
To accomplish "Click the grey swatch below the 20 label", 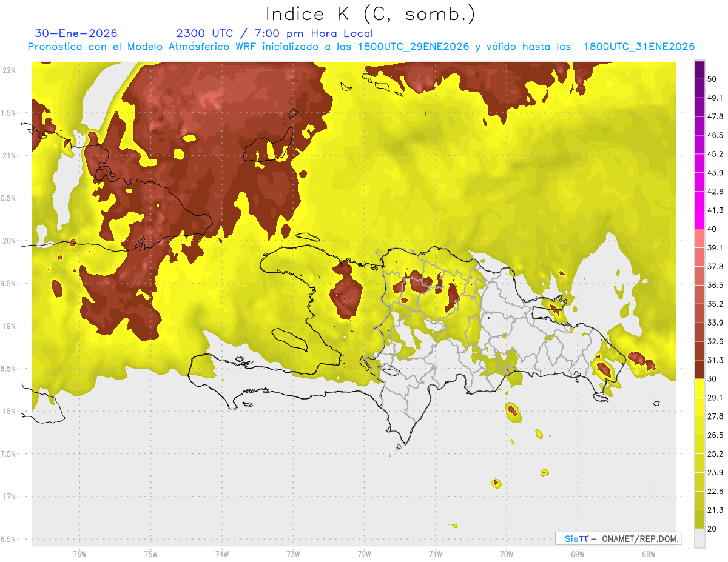I will click(699, 538).
